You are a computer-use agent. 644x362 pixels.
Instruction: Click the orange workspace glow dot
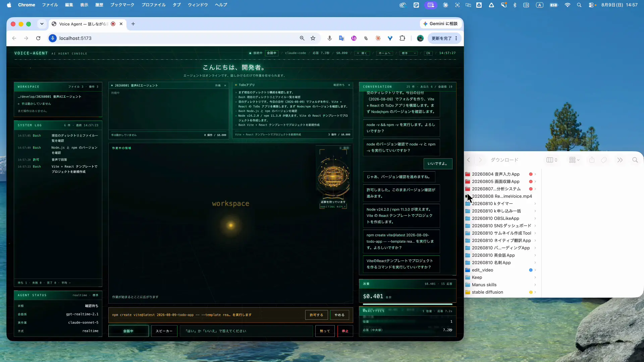[x=230, y=225]
